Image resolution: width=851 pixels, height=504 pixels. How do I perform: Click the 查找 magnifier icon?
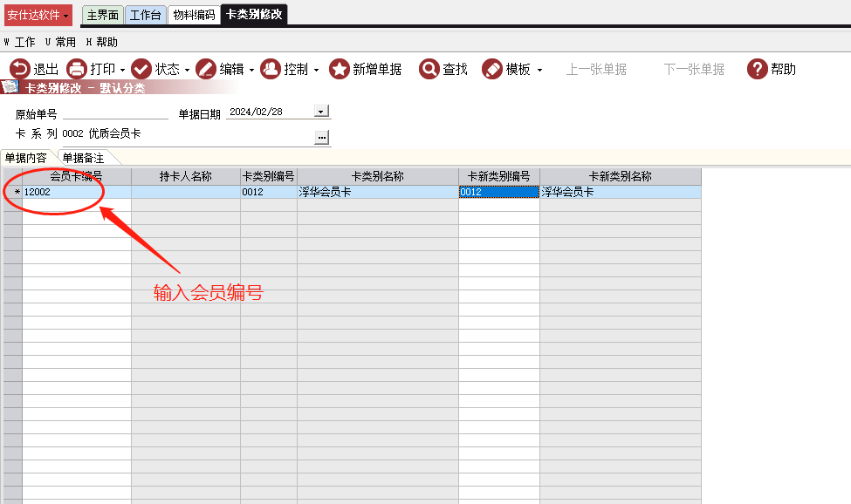[x=429, y=70]
